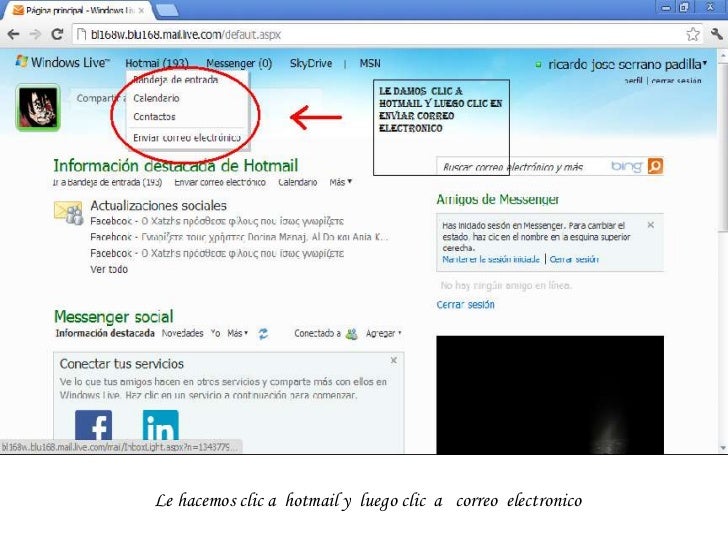
Task: Open the Yo tab
Action: (215, 333)
